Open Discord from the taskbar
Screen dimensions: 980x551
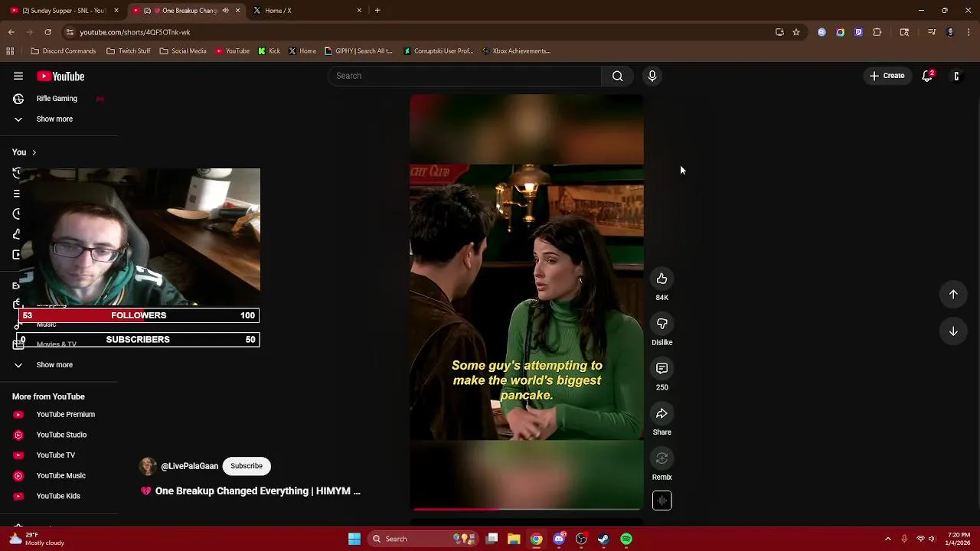pyautogui.click(x=559, y=539)
